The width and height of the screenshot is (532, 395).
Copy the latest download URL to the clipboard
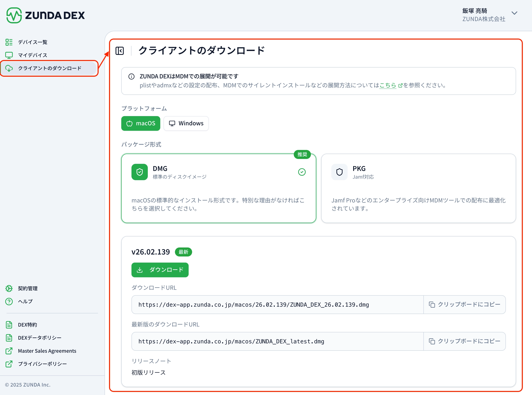(464, 341)
